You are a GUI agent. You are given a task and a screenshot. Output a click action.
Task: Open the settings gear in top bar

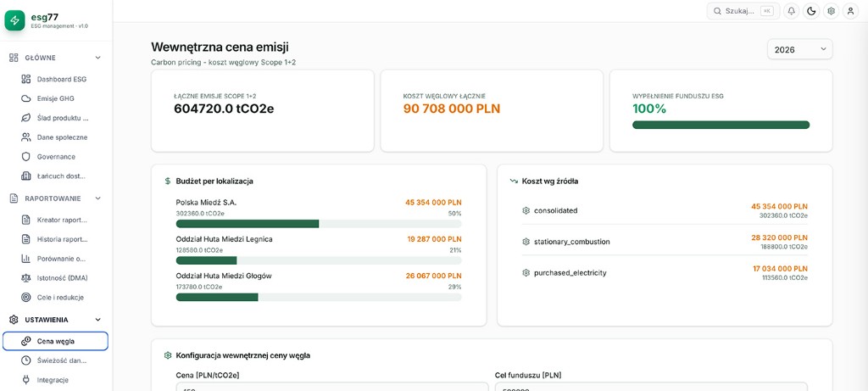click(x=831, y=11)
